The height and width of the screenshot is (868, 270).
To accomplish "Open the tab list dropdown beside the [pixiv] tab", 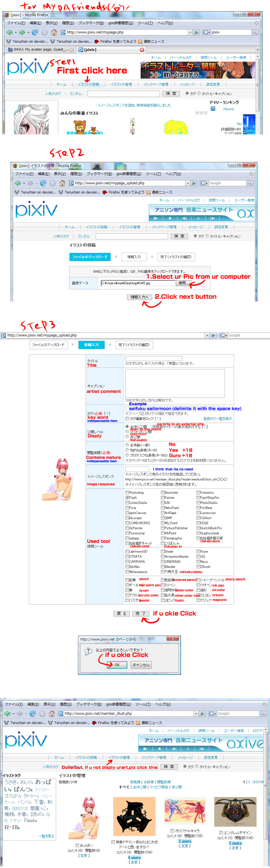I will coord(258,50).
